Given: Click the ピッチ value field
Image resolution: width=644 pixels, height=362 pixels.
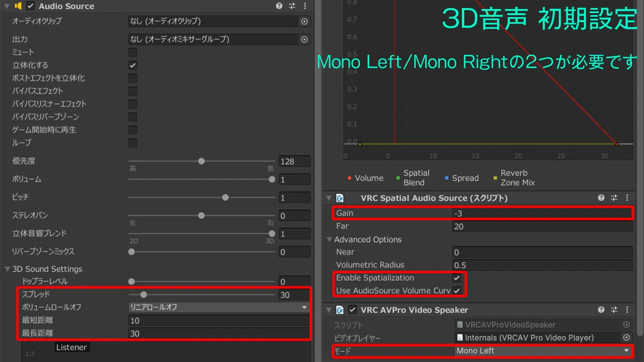Looking at the screenshot, I should pyautogui.click(x=294, y=198).
